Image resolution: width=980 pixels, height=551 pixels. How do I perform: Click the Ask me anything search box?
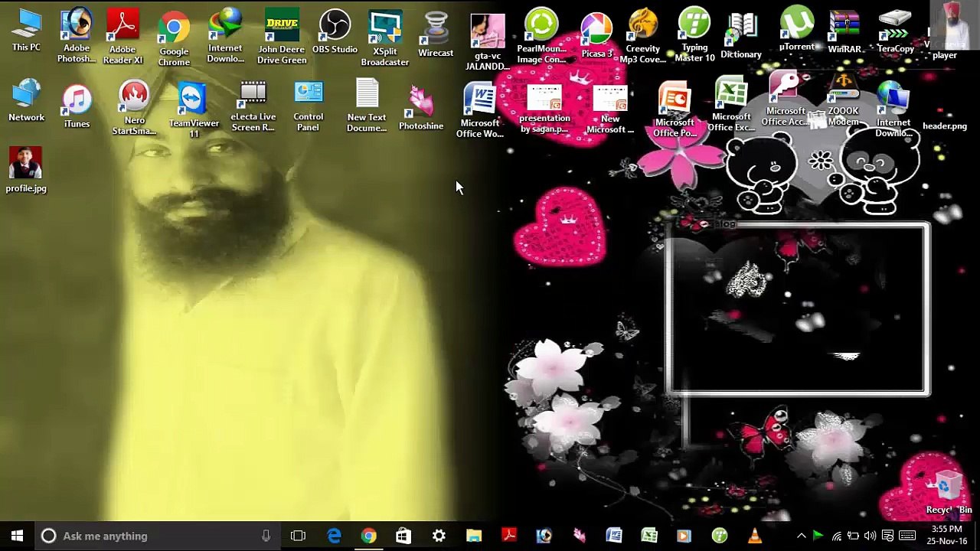(x=158, y=536)
